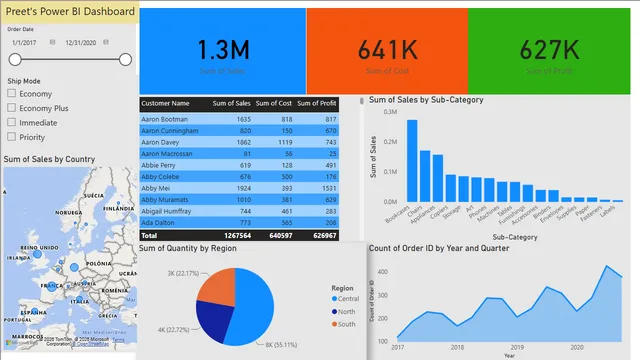
Task: Click the 4K (22.72%) pie label
Action: click(173, 330)
